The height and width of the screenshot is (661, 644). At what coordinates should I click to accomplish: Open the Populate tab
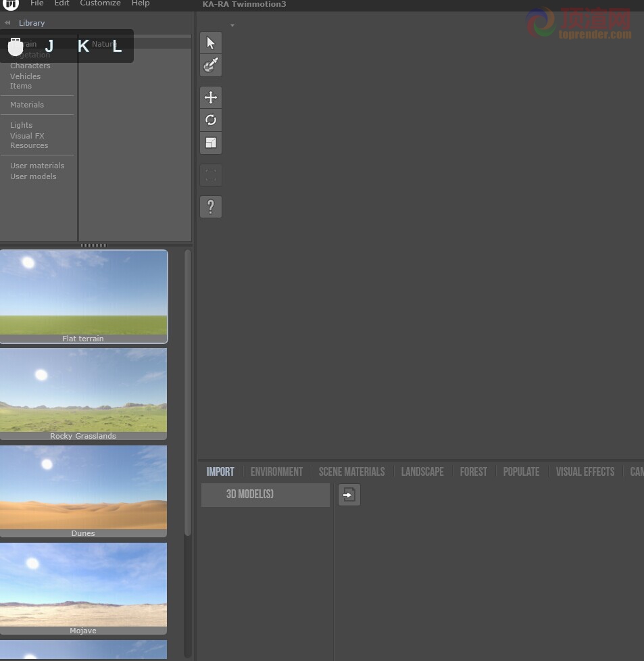coord(522,472)
